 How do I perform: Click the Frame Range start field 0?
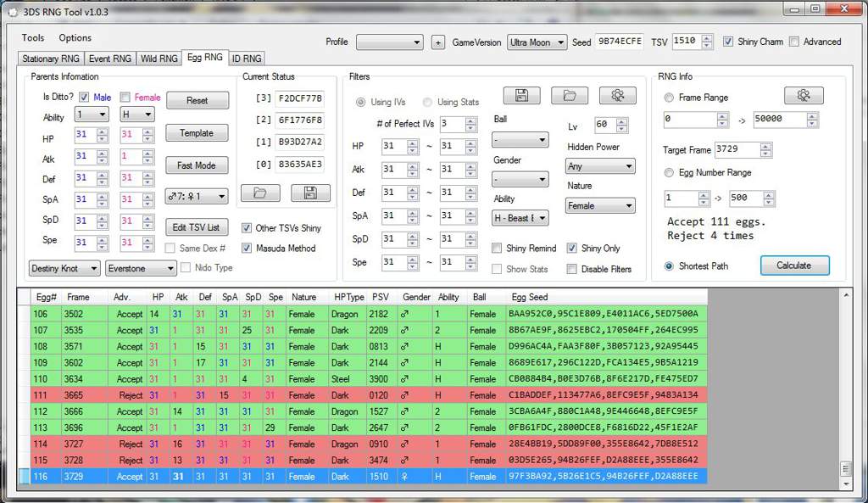click(x=690, y=119)
